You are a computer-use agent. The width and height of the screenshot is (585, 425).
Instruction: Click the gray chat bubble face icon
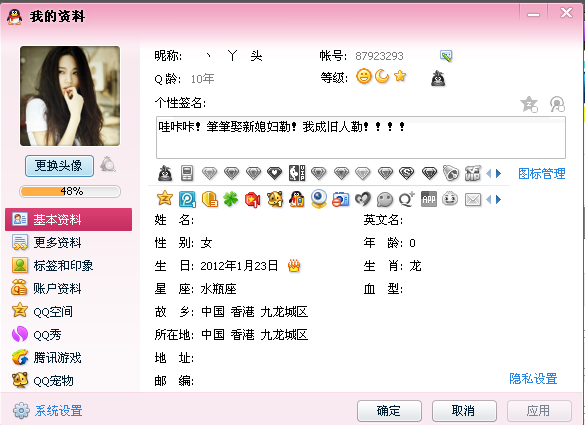coord(385,200)
